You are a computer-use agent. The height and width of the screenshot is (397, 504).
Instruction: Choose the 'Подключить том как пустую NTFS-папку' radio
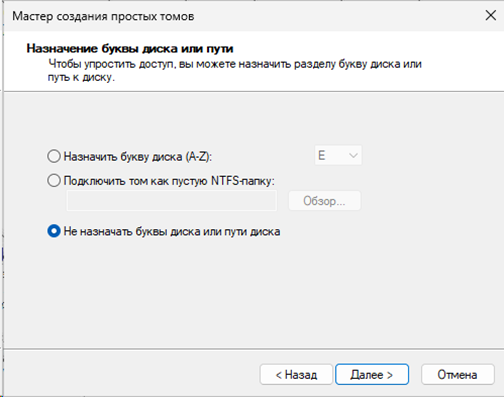point(54,180)
